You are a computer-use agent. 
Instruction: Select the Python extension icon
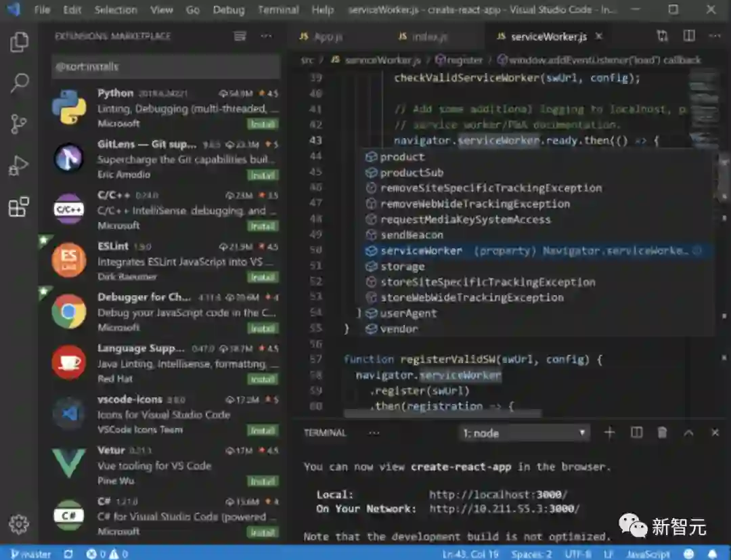[x=69, y=107]
